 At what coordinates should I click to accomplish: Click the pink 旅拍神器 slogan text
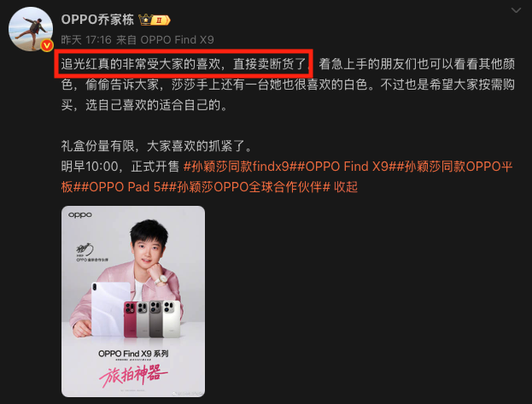(133, 376)
